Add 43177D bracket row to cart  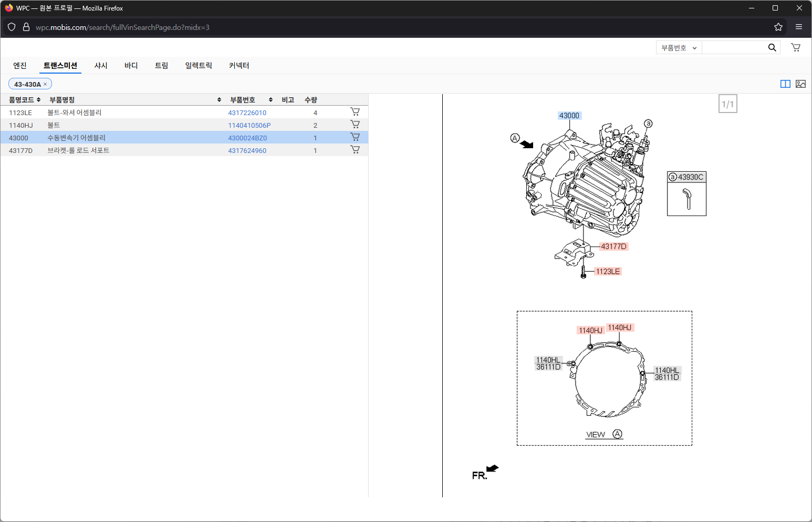coord(355,150)
